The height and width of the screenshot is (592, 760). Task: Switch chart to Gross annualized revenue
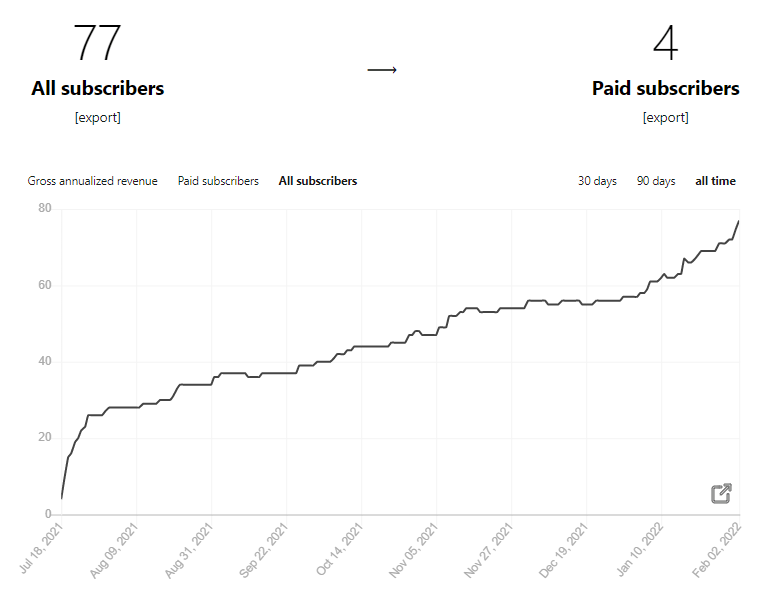(92, 181)
